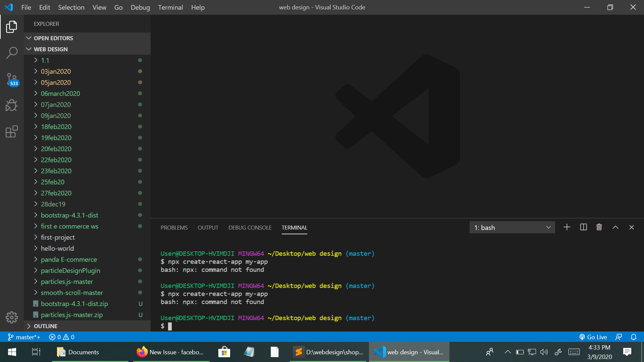Start the Go Live server
The height and width of the screenshot is (362, 644).
click(x=593, y=337)
